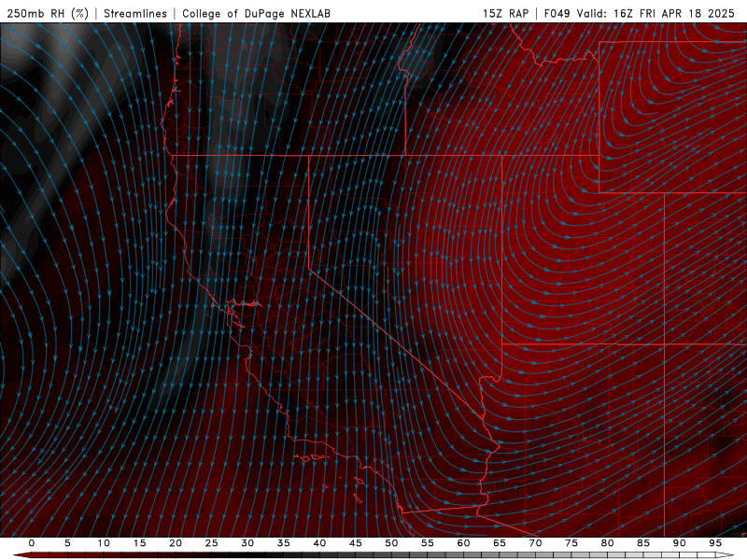Click the colorbar label "90"
This screenshot has width=747, height=560.
(679, 543)
